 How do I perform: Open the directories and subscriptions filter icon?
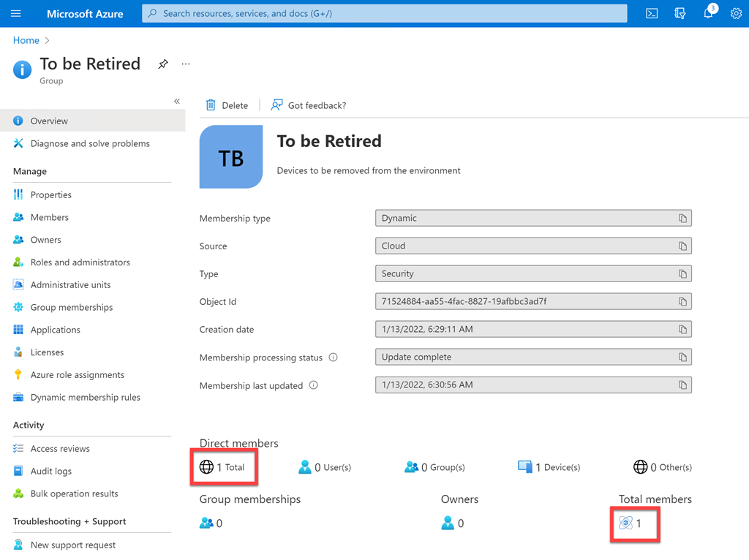point(680,14)
